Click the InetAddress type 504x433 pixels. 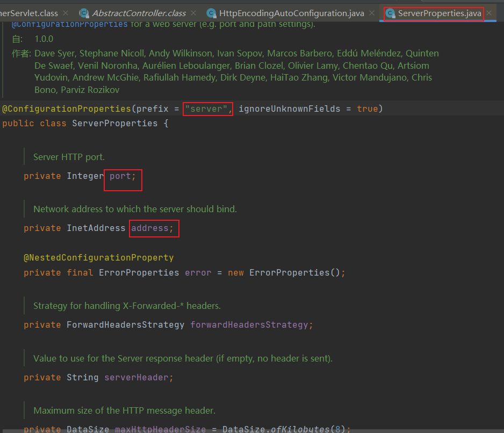(x=96, y=228)
